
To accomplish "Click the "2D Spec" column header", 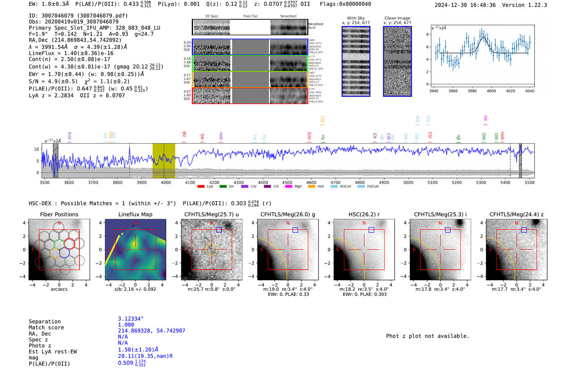I will [x=212, y=16].
